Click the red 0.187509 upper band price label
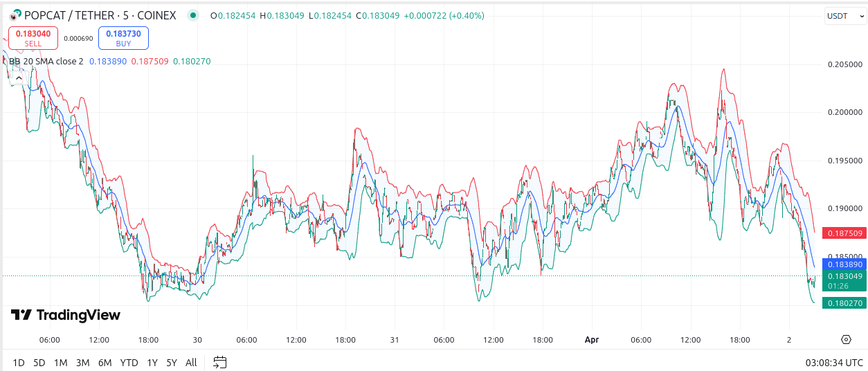868x371 pixels. (x=844, y=233)
